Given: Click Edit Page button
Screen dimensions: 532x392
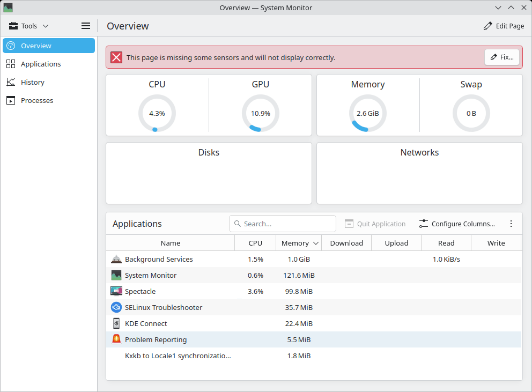Looking at the screenshot, I should point(504,26).
